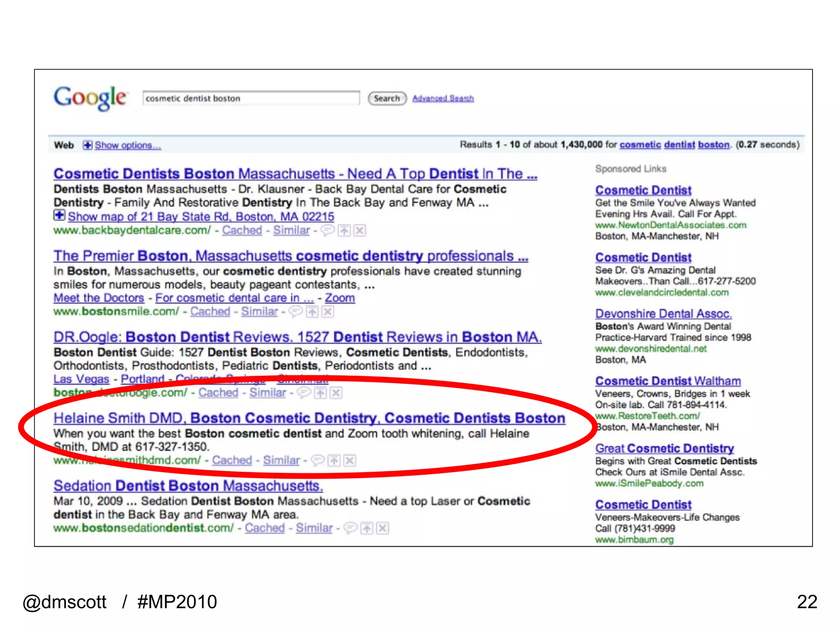The image size is (840, 630).
Task: Open the Portland sitelink
Action: [x=143, y=379]
